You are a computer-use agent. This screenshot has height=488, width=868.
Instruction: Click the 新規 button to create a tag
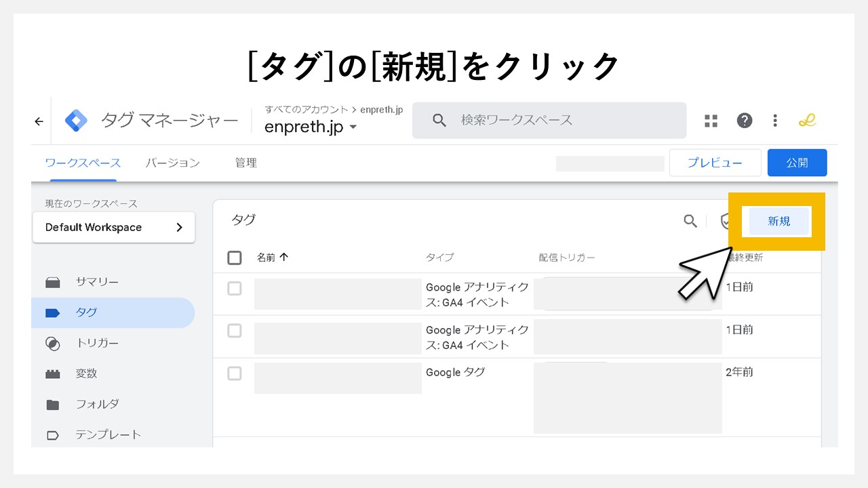[x=778, y=221]
